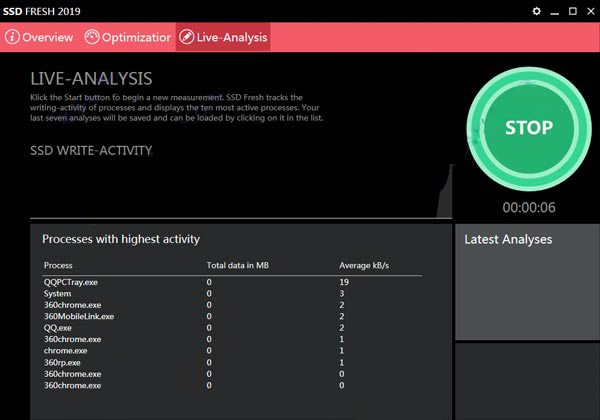Image resolution: width=600 pixels, height=420 pixels.
Task: Maximize the SSD Fresh window
Action: 572,11
